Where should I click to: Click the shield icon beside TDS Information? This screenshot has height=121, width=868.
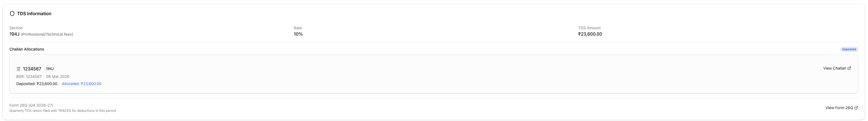pyautogui.click(x=12, y=14)
